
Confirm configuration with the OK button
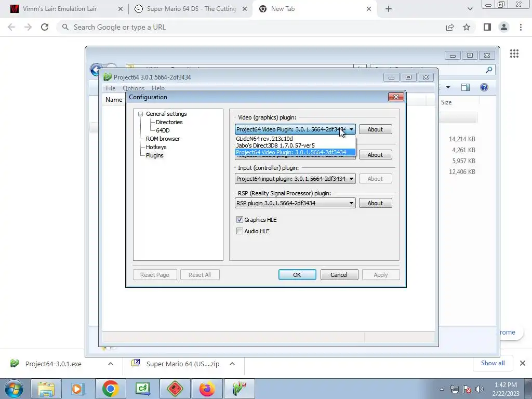(297, 275)
